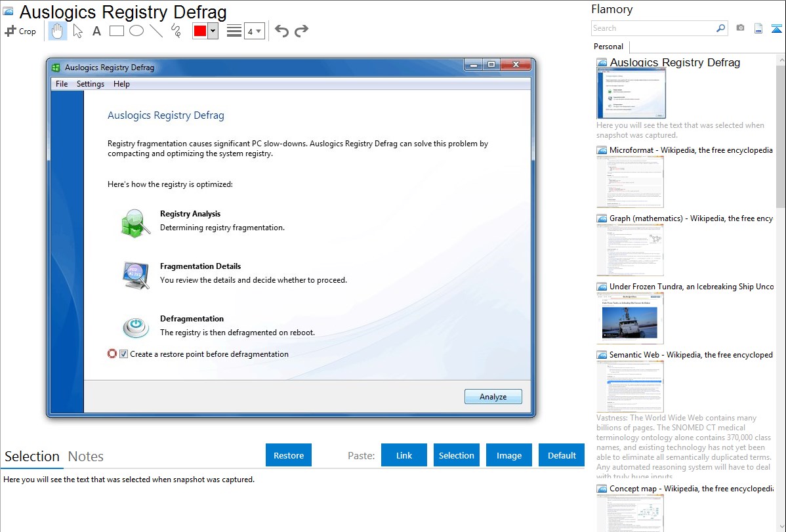Screen dimensions: 786x532
Task: Open the Microformat Wikipedia snapshot thumbnail
Action: tap(630, 182)
